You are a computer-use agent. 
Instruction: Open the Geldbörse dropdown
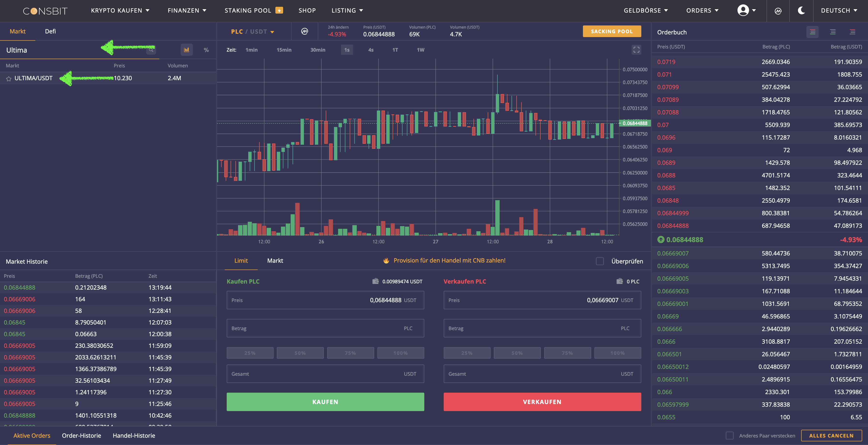tap(646, 10)
